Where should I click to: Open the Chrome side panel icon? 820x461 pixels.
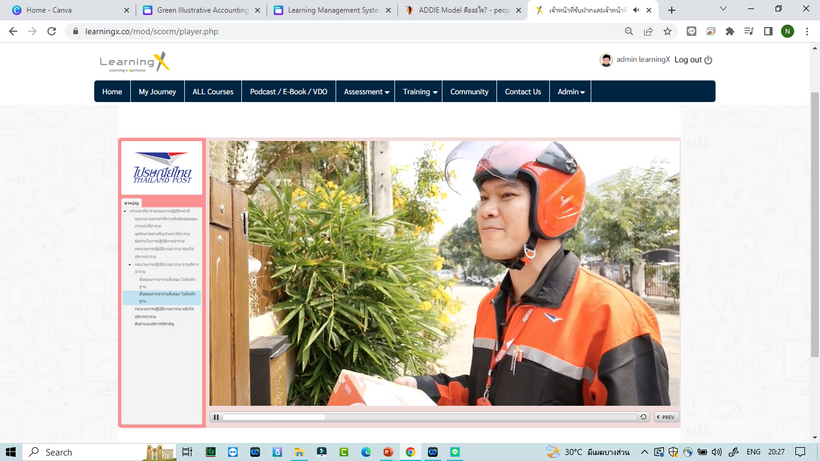coord(768,31)
